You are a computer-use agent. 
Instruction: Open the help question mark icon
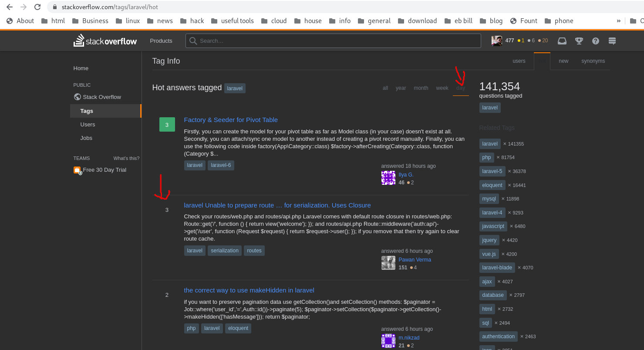tap(596, 41)
